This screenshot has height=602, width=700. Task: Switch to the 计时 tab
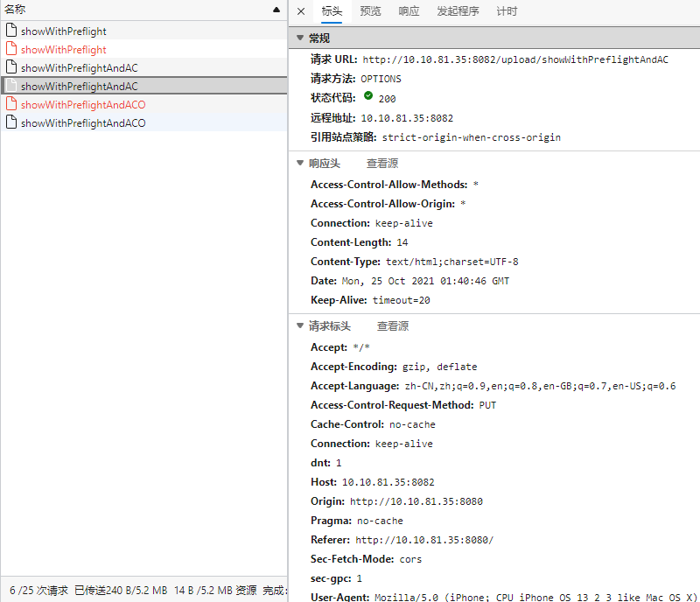pos(507,11)
